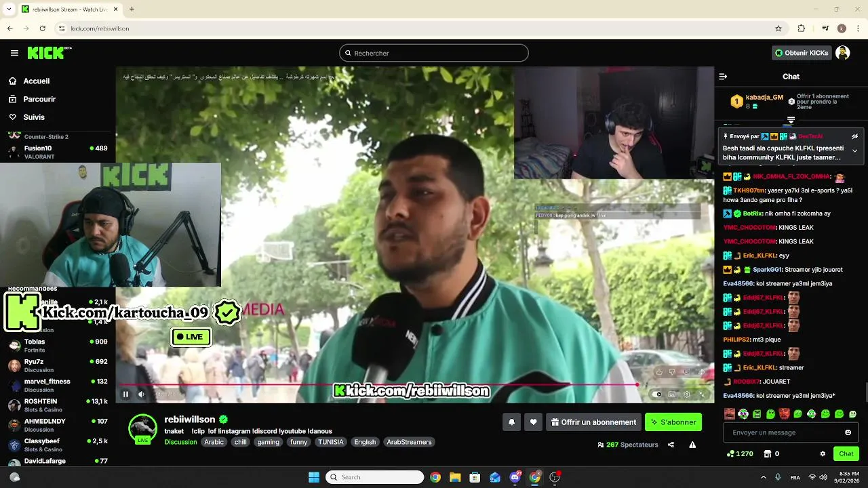Image resolution: width=868 pixels, height=488 pixels.
Task: Open File Explorer from the taskbar
Action: (455, 477)
